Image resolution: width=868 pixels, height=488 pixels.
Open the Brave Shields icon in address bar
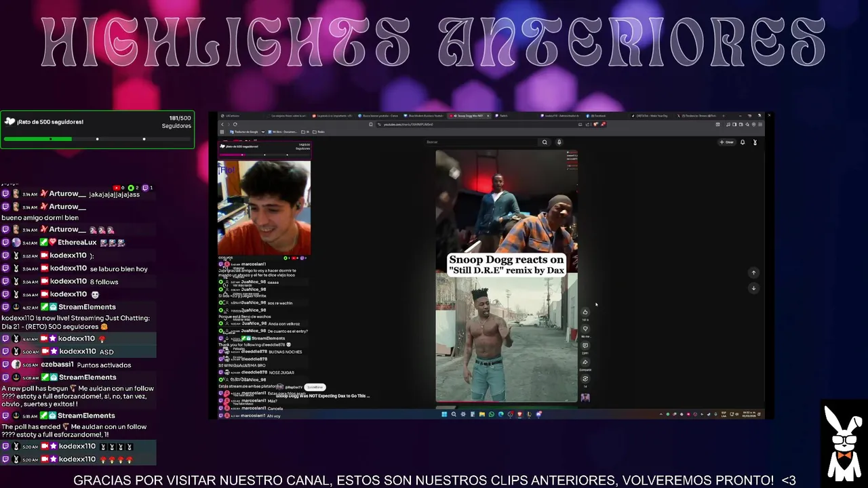coord(595,124)
